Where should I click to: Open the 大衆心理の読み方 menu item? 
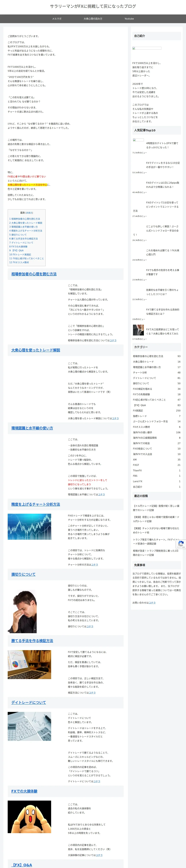(93, 19)
